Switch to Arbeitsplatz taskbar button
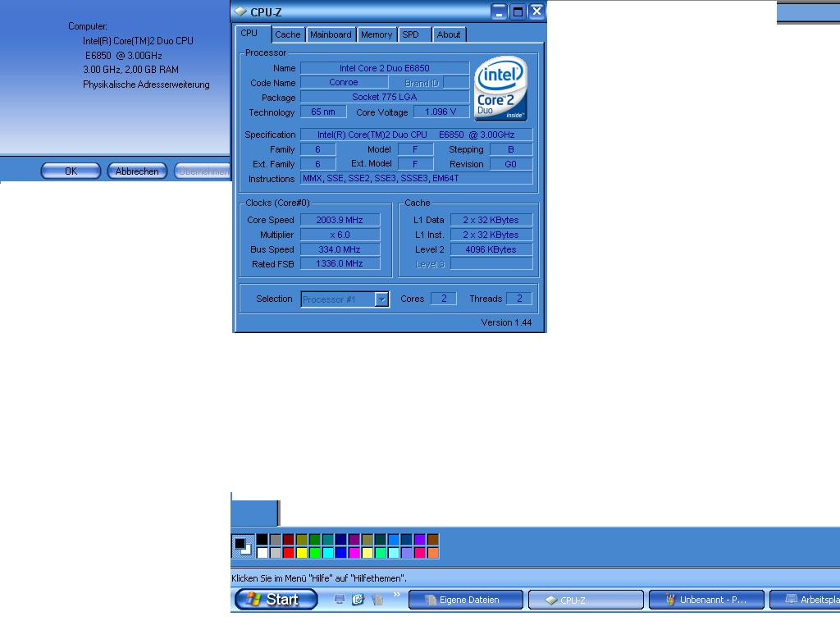 (805, 600)
